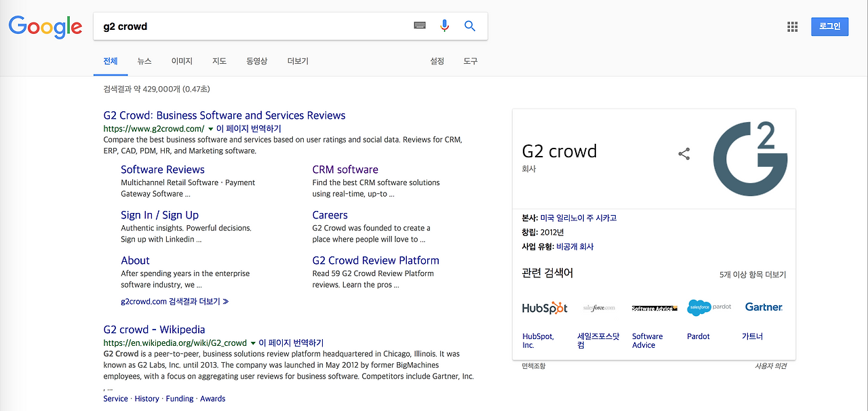Image resolution: width=868 pixels, height=411 pixels.
Task: Open the Wikipedia Funding section link
Action: [x=180, y=399]
